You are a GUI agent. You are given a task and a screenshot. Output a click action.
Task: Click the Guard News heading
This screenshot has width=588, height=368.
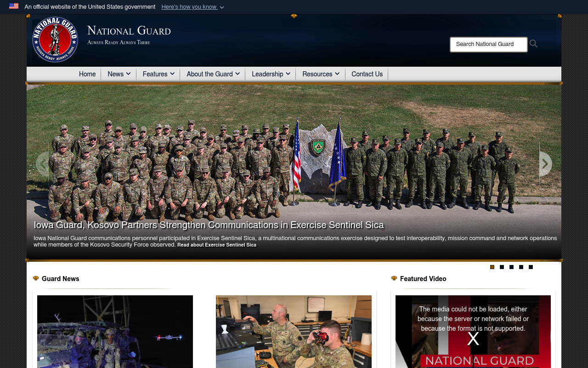tap(61, 279)
